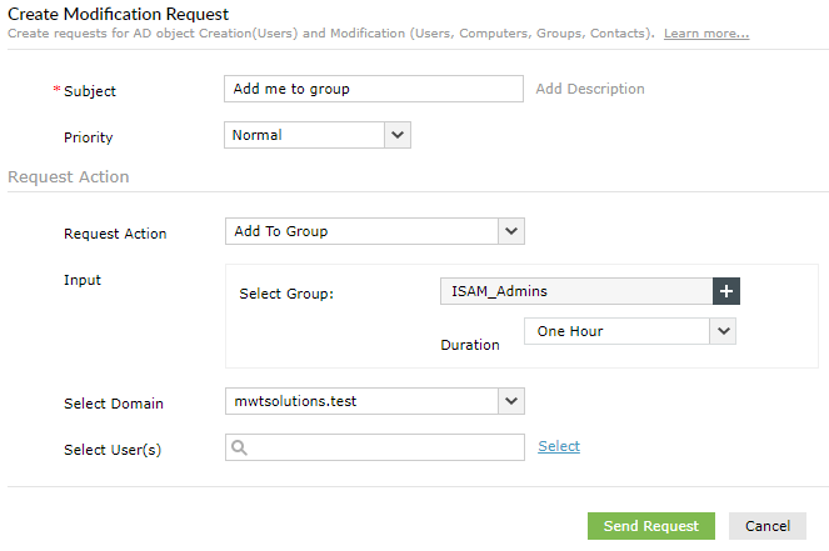The width and height of the screenshot is (829, 551).
Task: Click inside the Select User(s) search box
Action: 385,448
